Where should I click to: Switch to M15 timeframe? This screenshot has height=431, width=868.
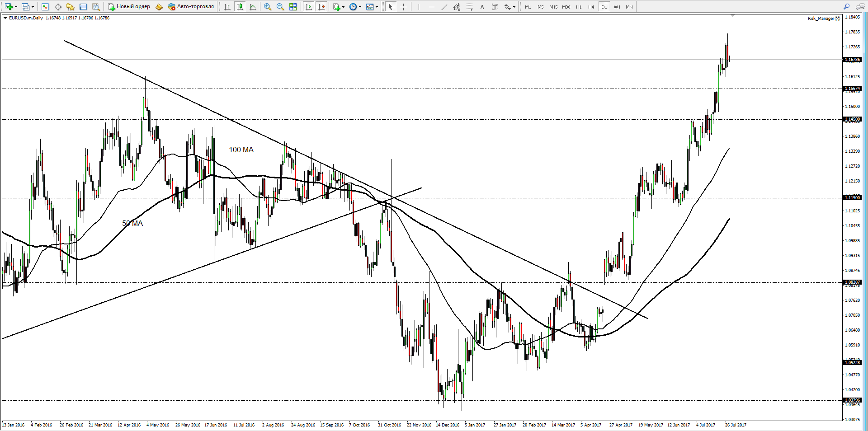point(553,7)
